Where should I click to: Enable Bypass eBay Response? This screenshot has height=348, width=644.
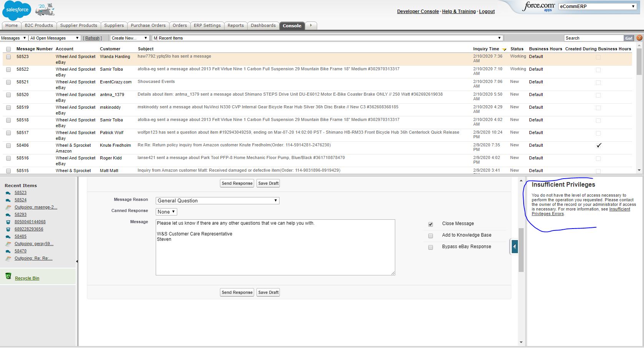coord(431,247)
